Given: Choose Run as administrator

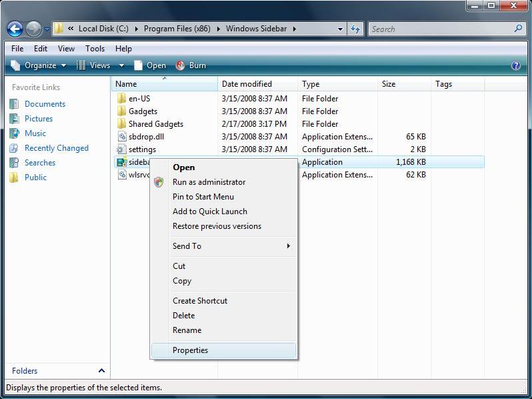Looking at the screenshot, I should click(224, 182).
